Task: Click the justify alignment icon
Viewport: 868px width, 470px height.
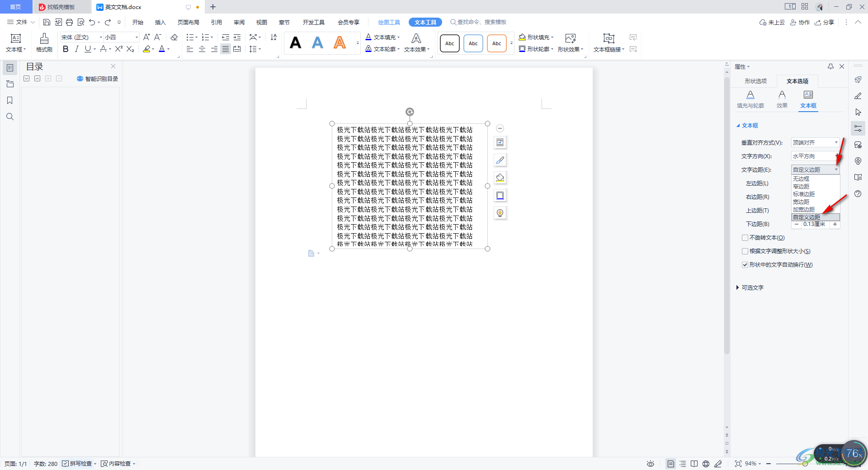Action: [225, 49]
